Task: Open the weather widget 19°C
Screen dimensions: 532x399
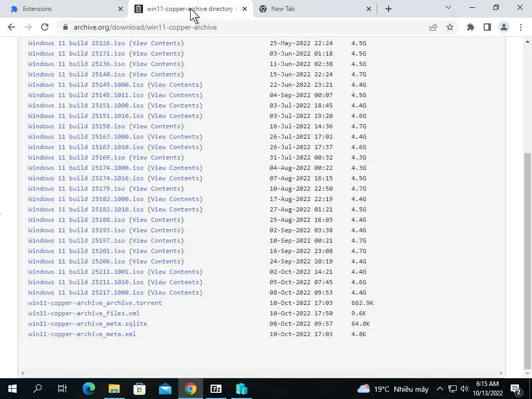Action: pos(393,389)
